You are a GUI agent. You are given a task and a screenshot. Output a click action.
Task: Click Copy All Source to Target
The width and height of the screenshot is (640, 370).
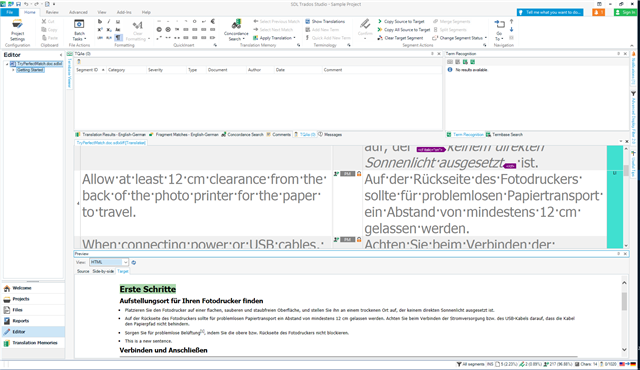click(404, 29)
